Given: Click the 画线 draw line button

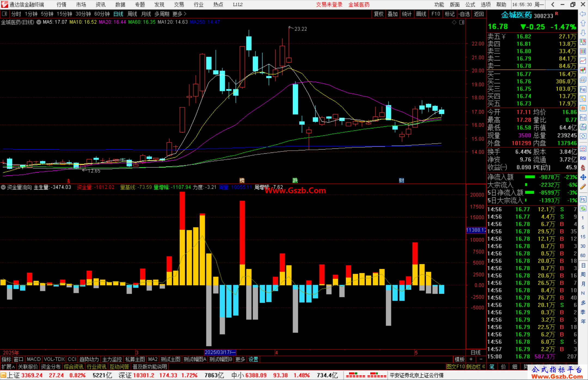Looking at the screenshot, I should tap(421, 14).
